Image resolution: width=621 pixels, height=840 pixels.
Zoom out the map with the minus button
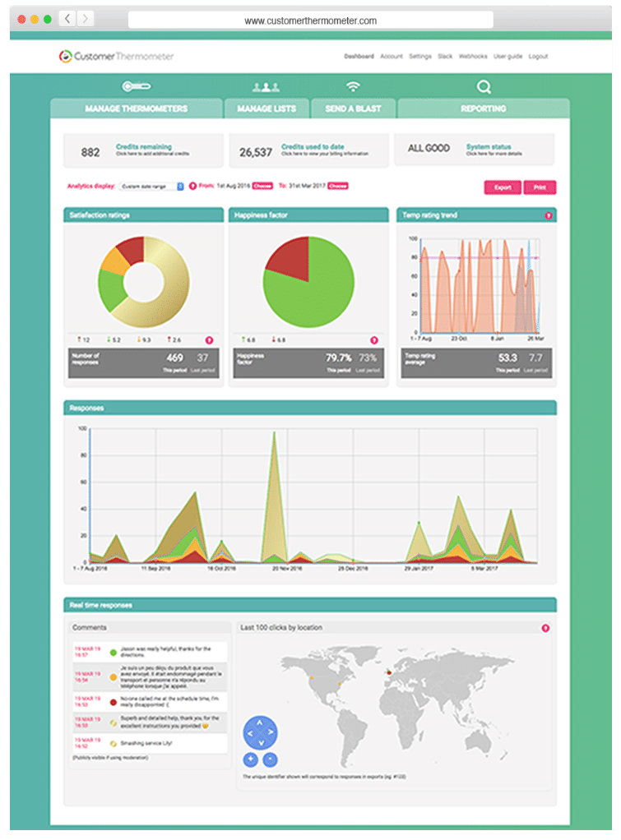coord(271,759)
